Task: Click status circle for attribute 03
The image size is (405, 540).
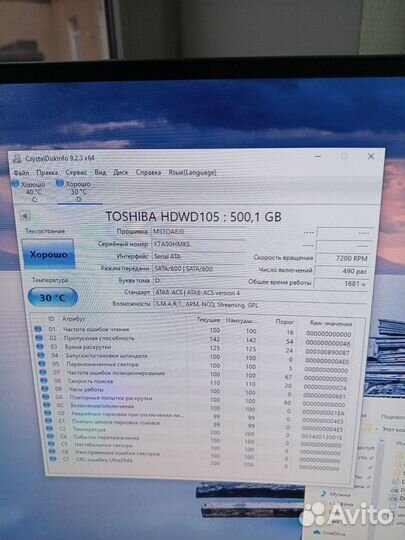Action: [40, 346]
